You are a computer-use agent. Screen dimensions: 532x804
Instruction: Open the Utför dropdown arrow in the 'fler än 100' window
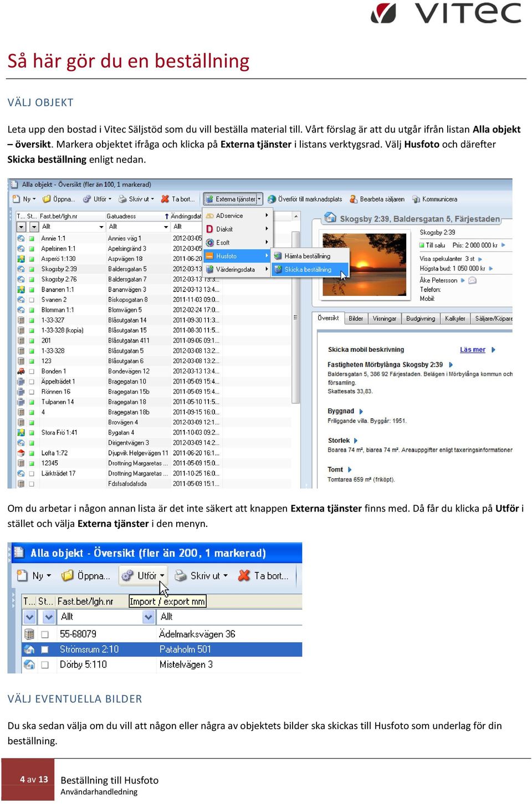click(x=110, y=199)
